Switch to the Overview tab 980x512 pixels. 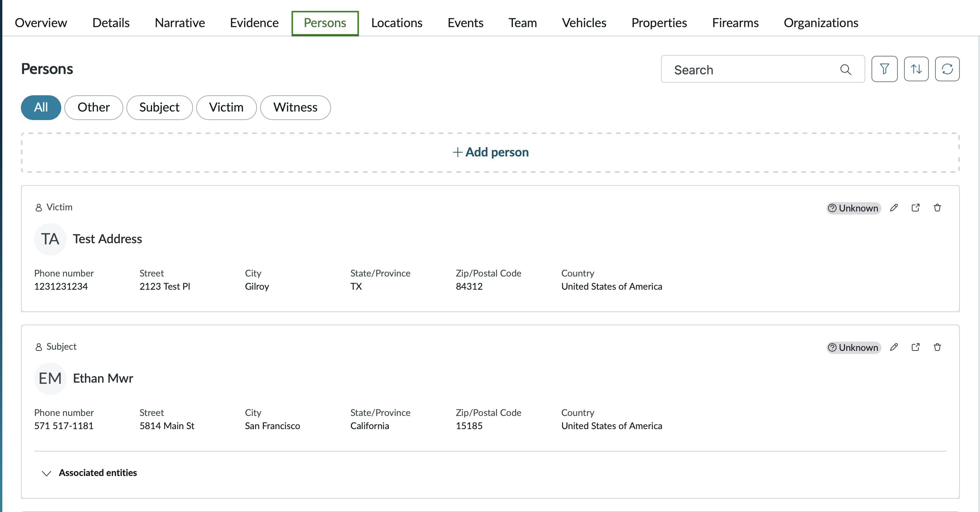[x=41, y=23]
